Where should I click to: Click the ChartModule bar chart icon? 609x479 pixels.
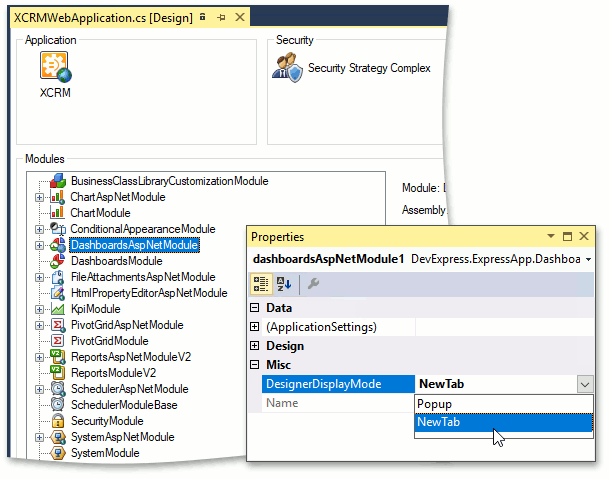coord(57,213)
